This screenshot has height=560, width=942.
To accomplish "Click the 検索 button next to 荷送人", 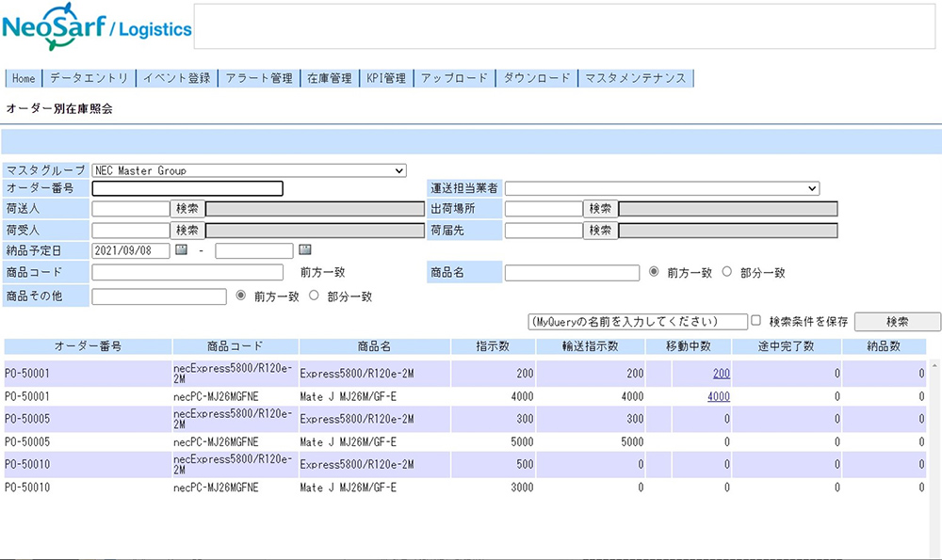I will click(x=187, y=208).
